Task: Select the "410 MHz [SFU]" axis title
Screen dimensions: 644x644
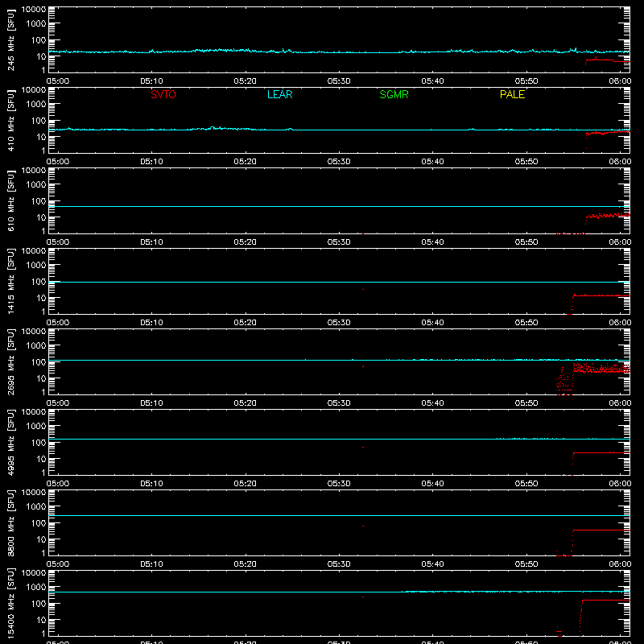Action: click(x=11, y=121)
